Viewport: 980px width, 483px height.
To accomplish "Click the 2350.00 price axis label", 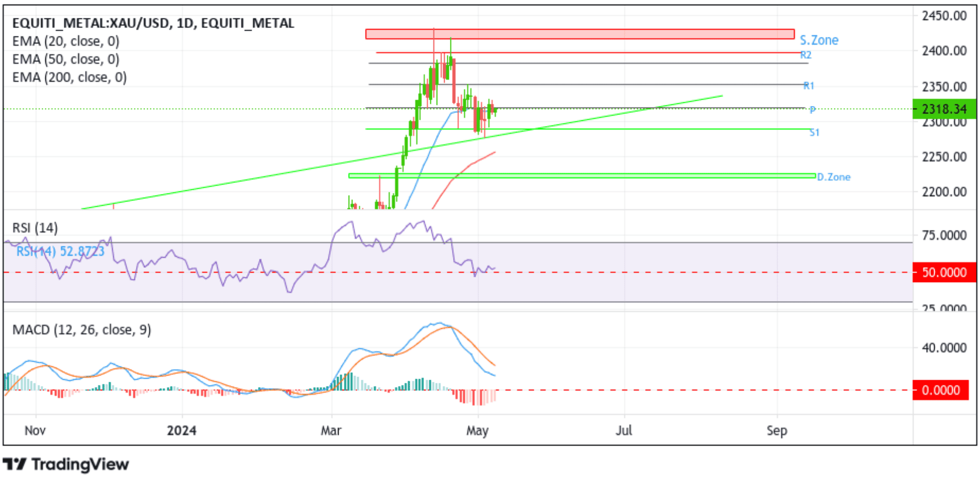I will pos(944,86).
